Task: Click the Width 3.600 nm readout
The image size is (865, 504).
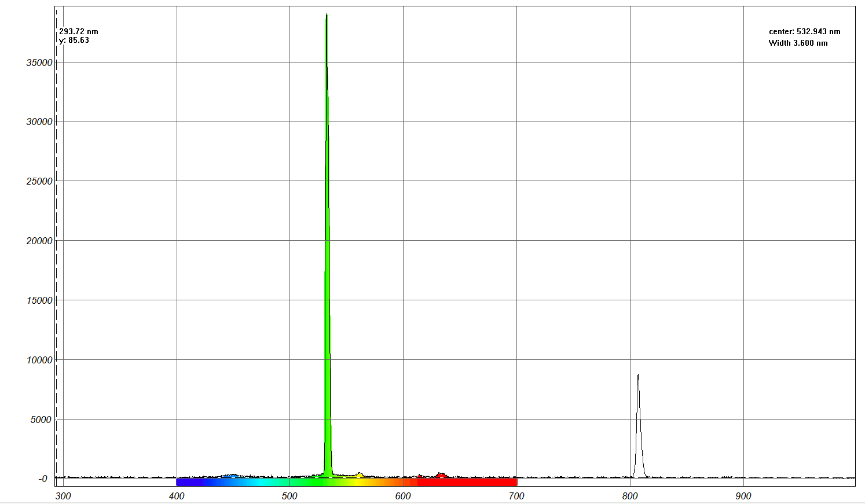Action: [x=798, y=43]
